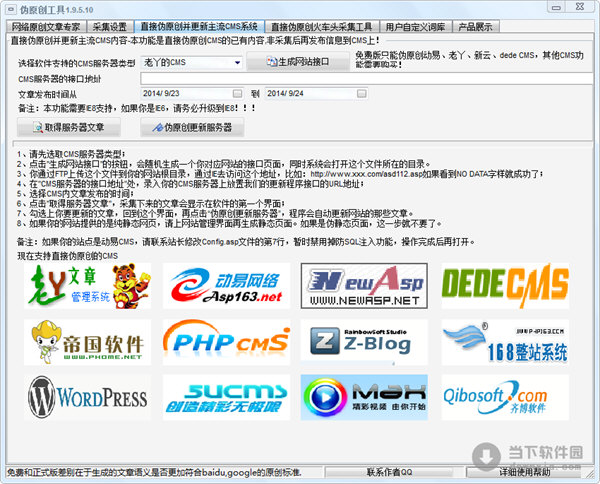Viewport: 600px width, 484px height.
Task: Click instruction line 5 选择CMS内文章发布的时间
Action: coord(75,194)
